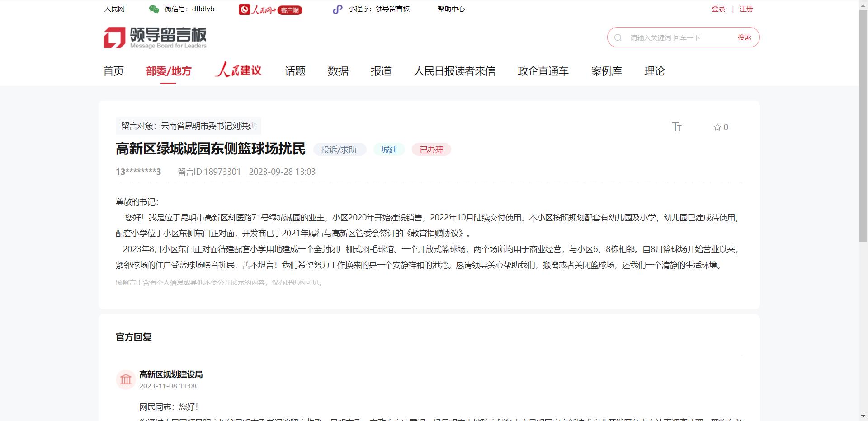Screen dimensions: 868x421
Task: Open the 案例库 section
Action: pos(607,71)
